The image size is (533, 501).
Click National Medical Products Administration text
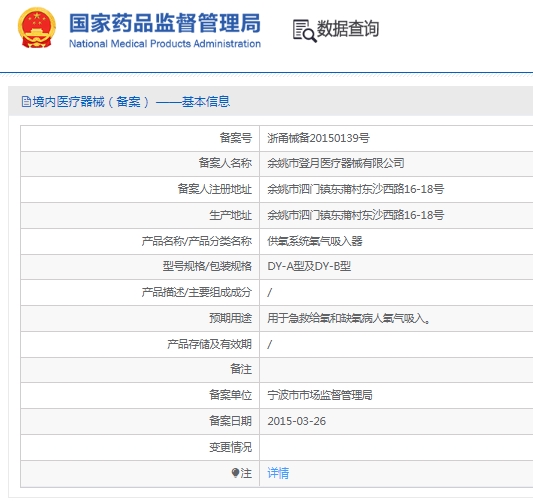tap(165, 44)
